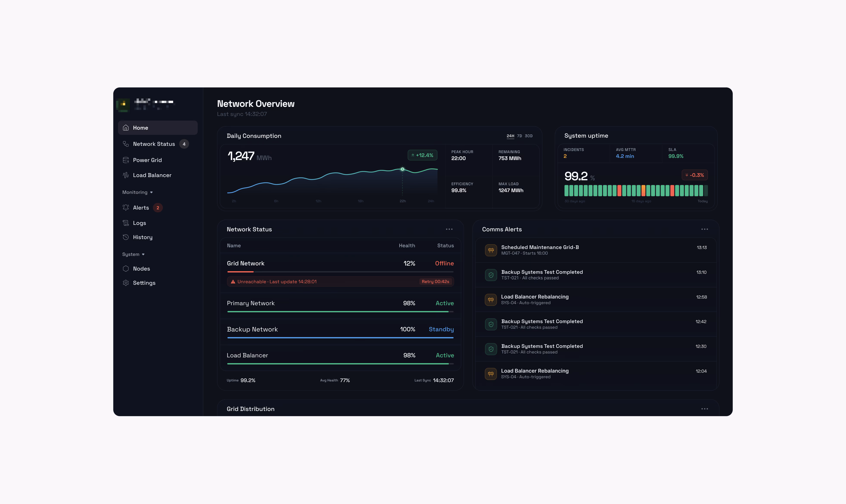Viewport: 846px width, 504px height.
Task: Click the Unreachable warning triangle icon
Action: click(233, 282)
